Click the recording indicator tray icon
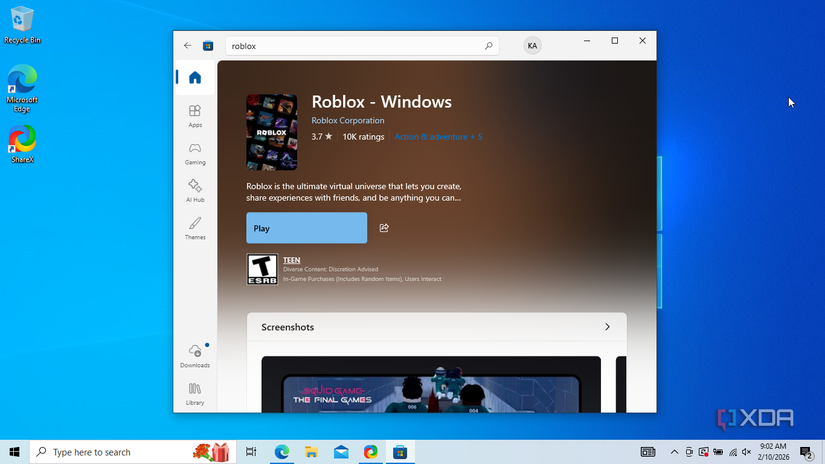This screenshot has width=825, height=464. point(703,452)
